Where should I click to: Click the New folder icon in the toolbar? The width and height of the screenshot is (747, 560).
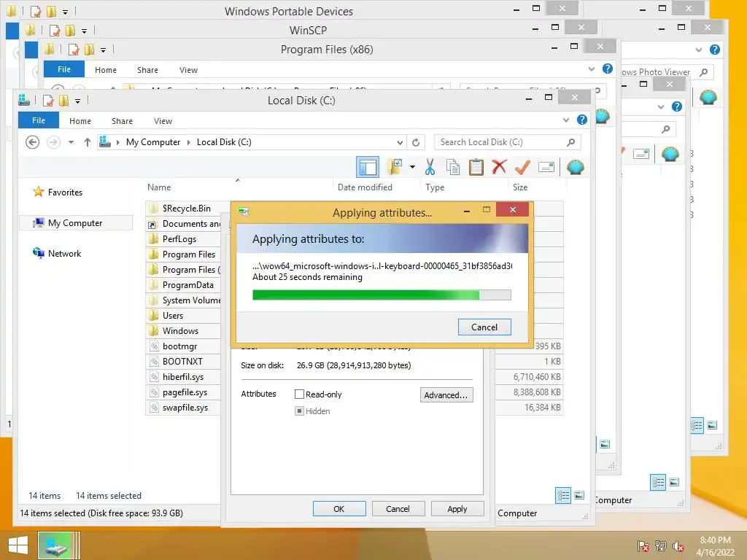pos(395,167)
